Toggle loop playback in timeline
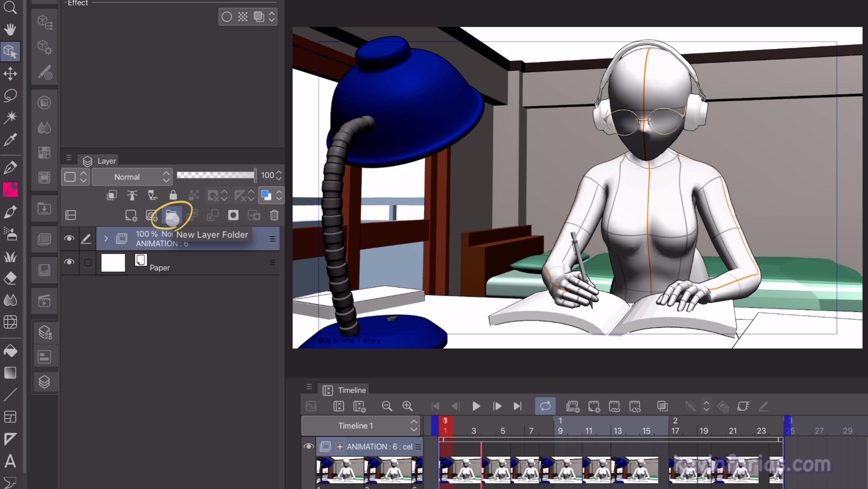The width and height of the screenshot is (868, 489). tap(545, 406)
